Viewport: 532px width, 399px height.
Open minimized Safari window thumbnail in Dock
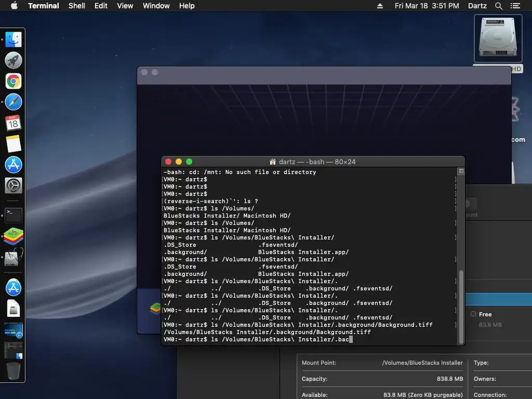tap(14, 330)
